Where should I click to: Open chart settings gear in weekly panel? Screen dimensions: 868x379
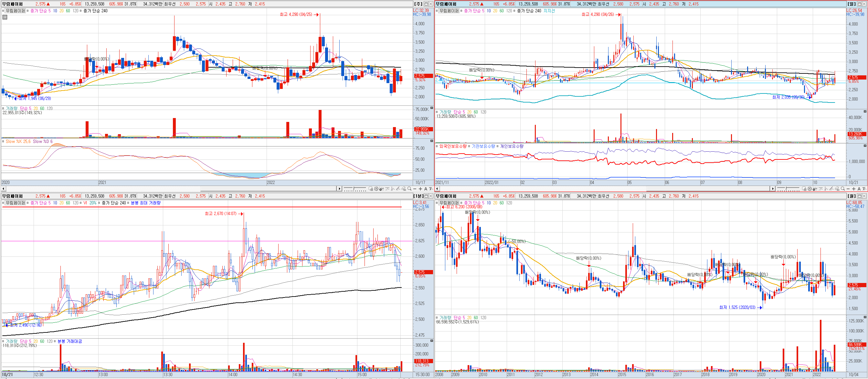pyautogui.click(x=376, y=189)
